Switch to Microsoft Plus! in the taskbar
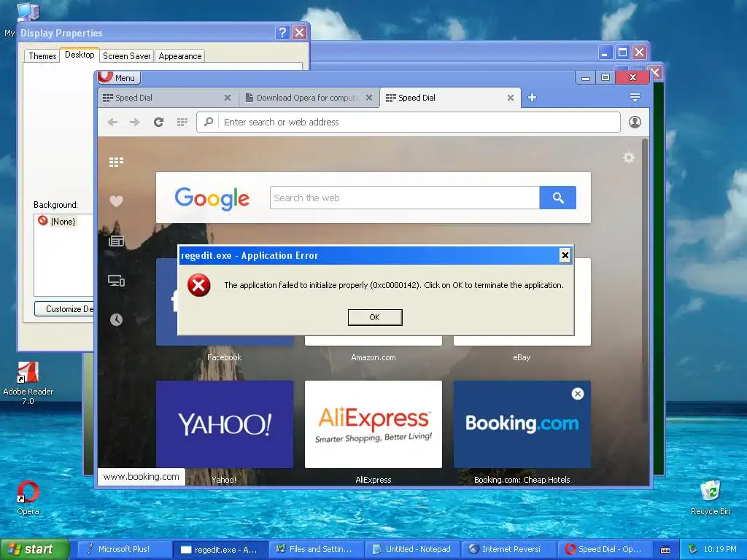 coord(124,549)
